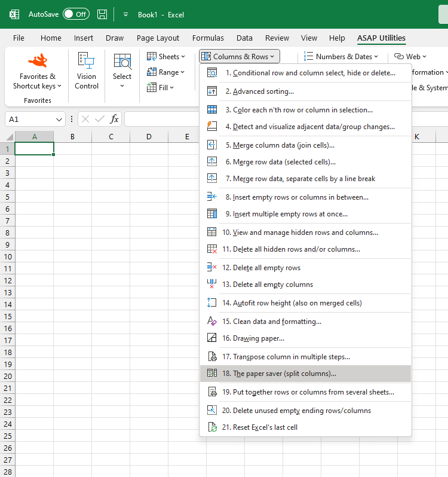The height and width of the screenshot is (477, 448).
Task: Click the Excel app logo icon
Action: [14, 14]
